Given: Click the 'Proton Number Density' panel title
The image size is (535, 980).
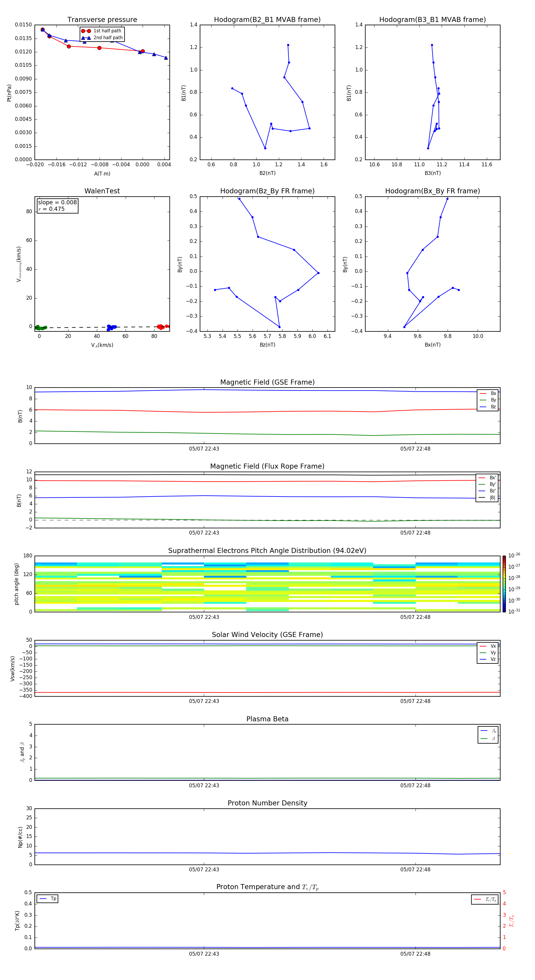Looking at the screenshot, I should coord(267,803).
